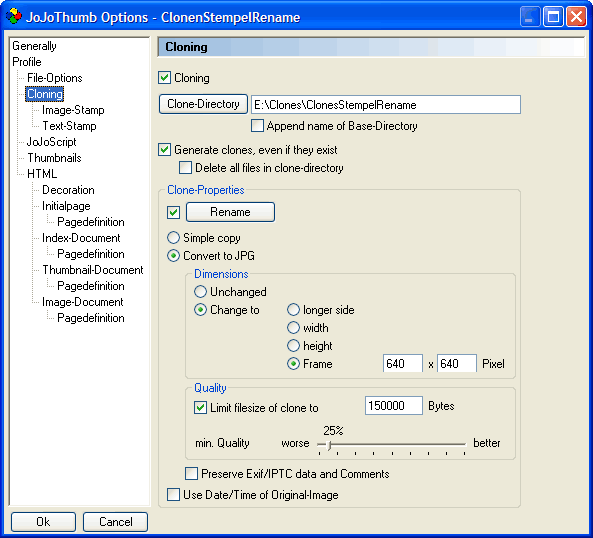Screen dimensions: 593x538
Task: Select Convert to JPG option
Action: tap(173, 256)
